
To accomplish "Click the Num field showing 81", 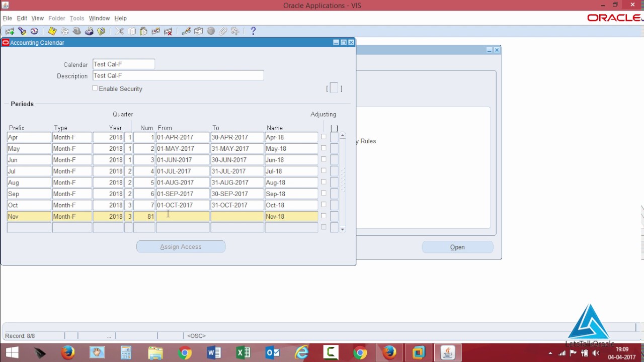I will tap(144, 216).
